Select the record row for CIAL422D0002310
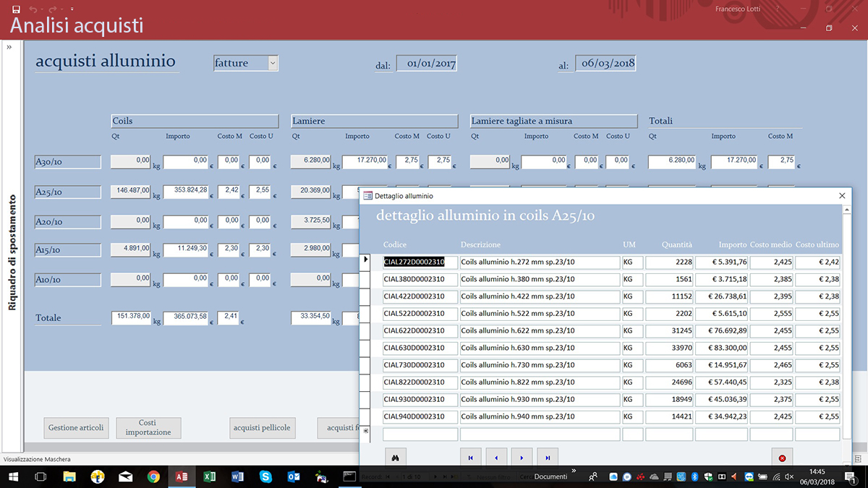This screenshot has height=488, width=868. coord(365,296)
